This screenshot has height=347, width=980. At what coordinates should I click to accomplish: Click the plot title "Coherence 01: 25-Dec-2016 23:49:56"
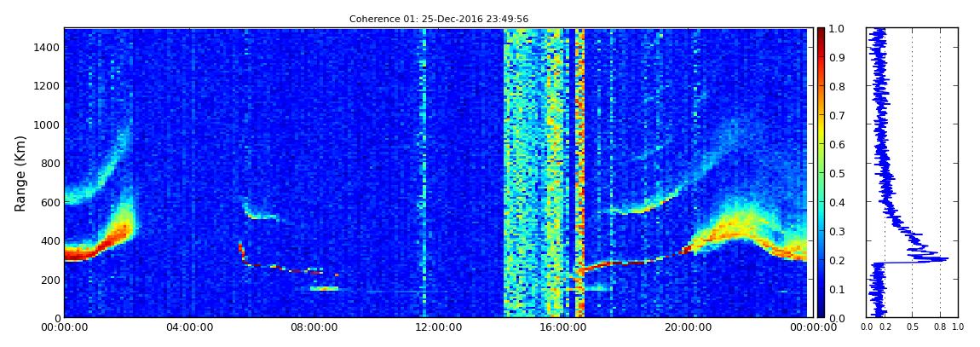click(x=439, y=19)
